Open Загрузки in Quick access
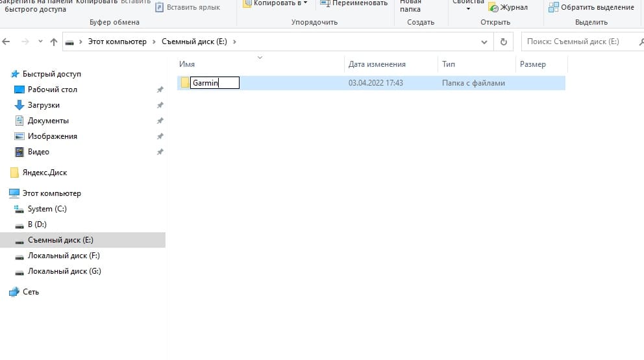The image size is (644, 360). click(x=43, y=105)
